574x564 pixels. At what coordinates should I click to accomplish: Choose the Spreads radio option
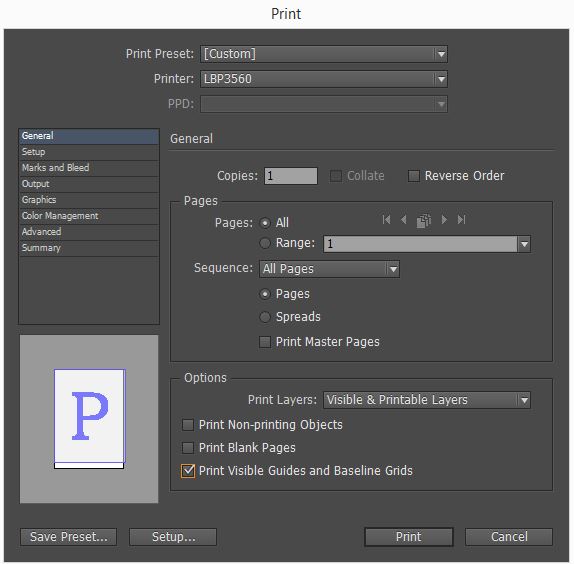pyautogui.click(x=265, y=317)
